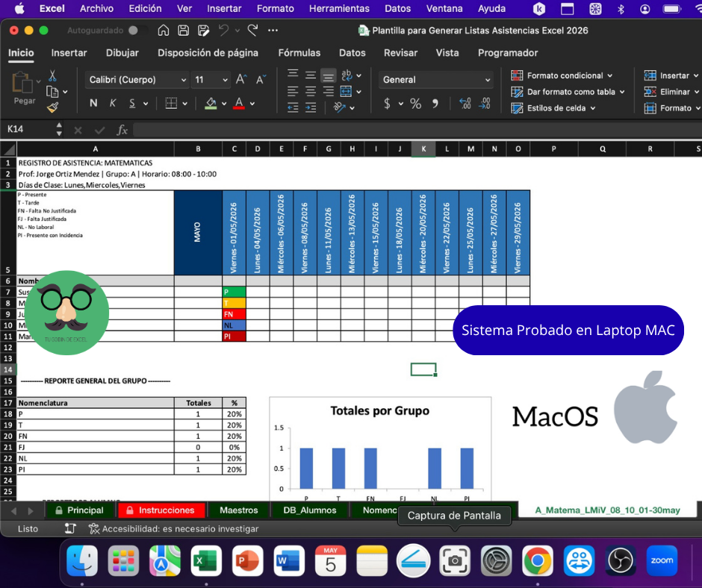The image size is (702, 588).
Task: Apply percent style format
Action: [415, 104]
